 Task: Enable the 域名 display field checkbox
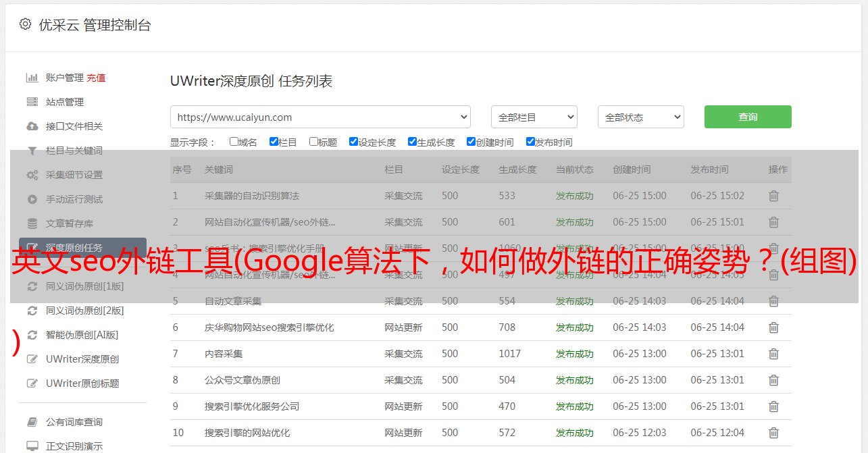[234, 142]
